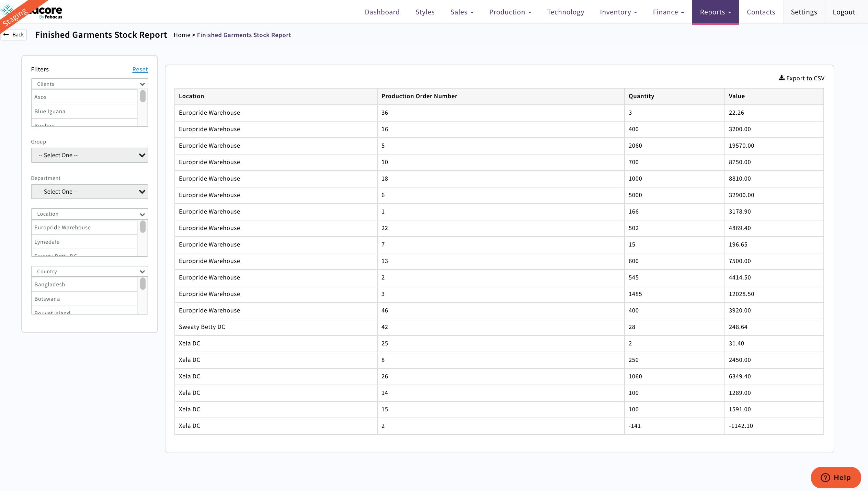Screen dimensions: 868x491
Task: Click the back arrow icon
Action: tap(6, 34)
